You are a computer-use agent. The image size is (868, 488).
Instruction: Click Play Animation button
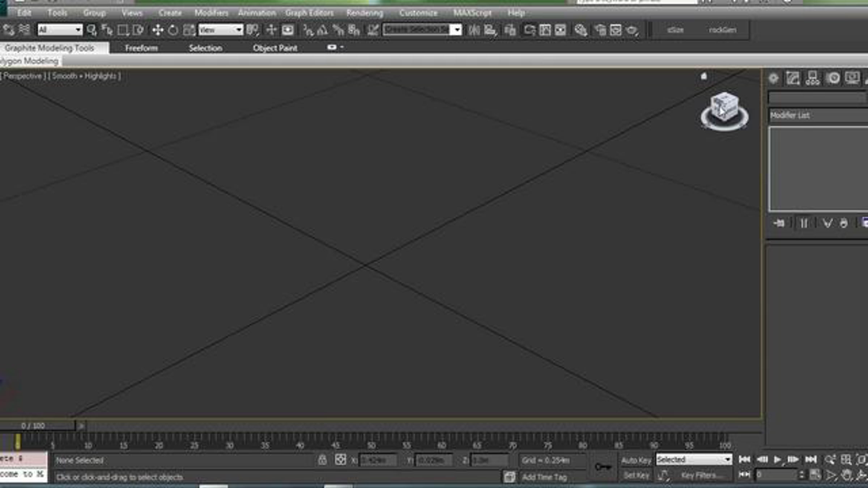pos(777,459)
